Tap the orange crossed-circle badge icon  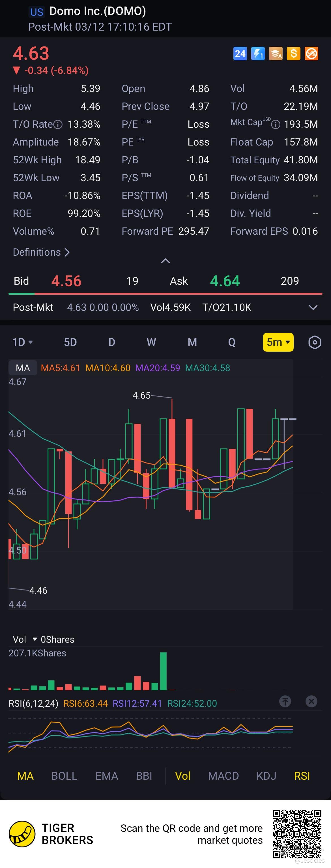point(311,54)
